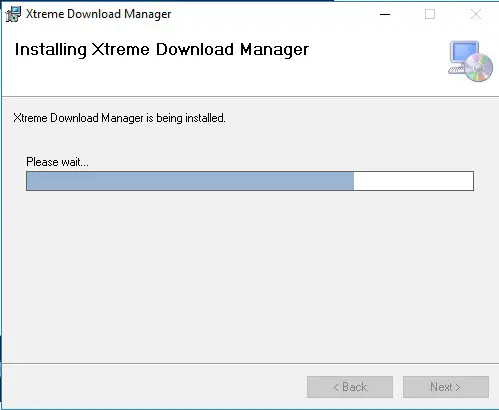
Task: Minimize the Xtreme Download Manager installer window
Action: pos(385,14)
